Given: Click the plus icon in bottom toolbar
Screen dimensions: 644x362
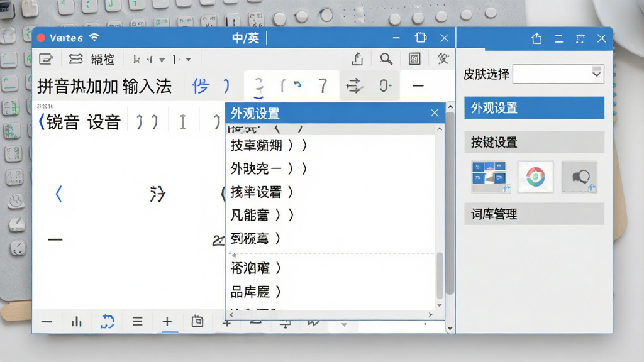Looking at the screenshot, I should [x=167, y=321].
